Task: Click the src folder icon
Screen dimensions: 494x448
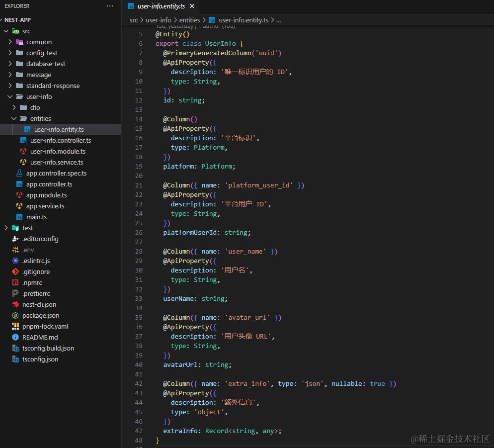Action: click(15, 31)
